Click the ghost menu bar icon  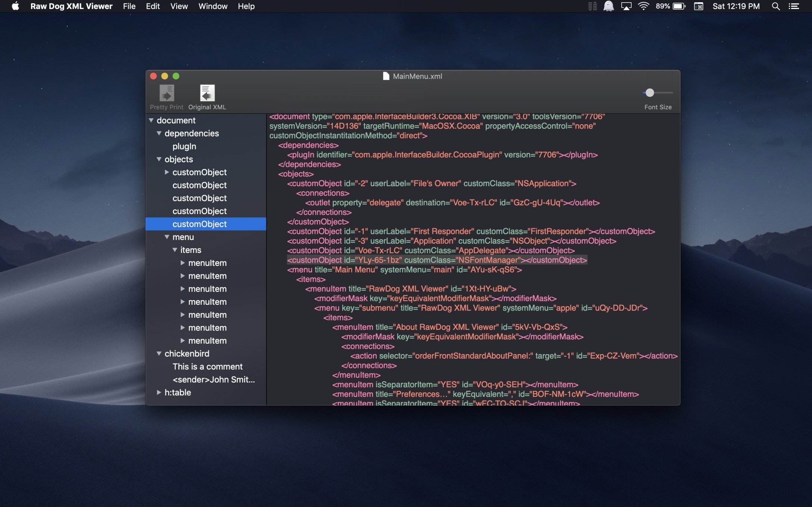point(609,6)
